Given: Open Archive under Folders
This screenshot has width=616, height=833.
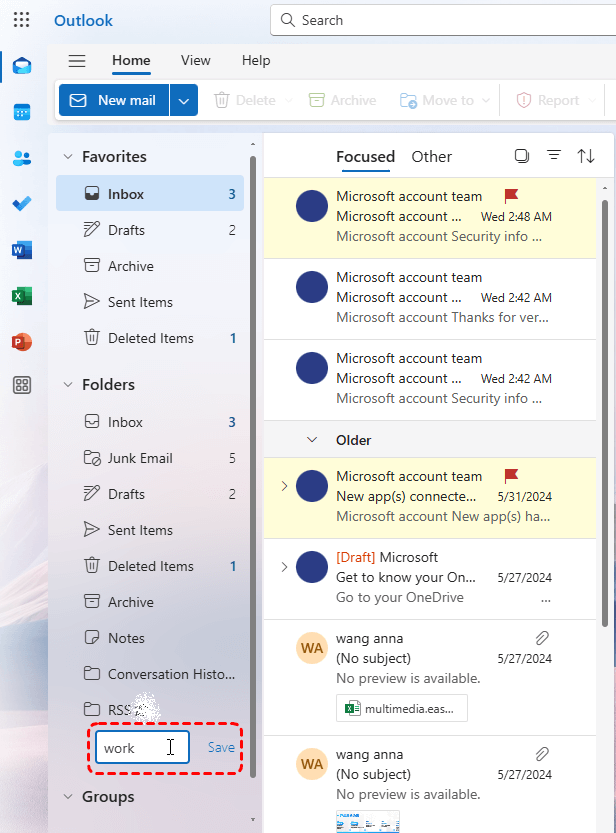Looking at the screenshot, I should coord(150,602).
